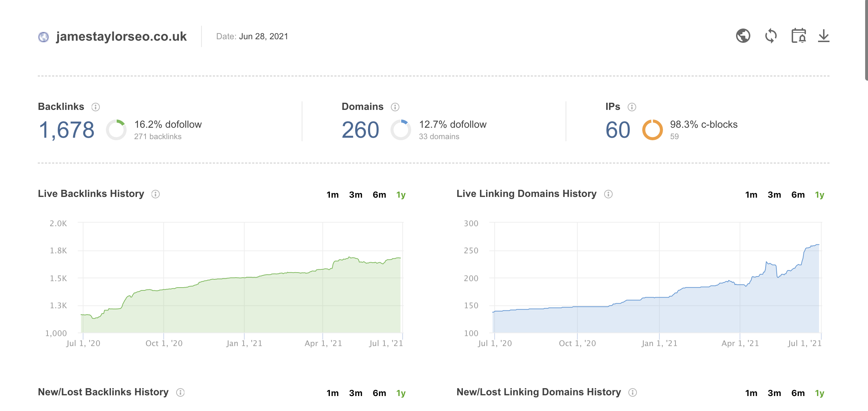
Task: Open the info icon next to Domains
Action: click(x=395, y=107)
